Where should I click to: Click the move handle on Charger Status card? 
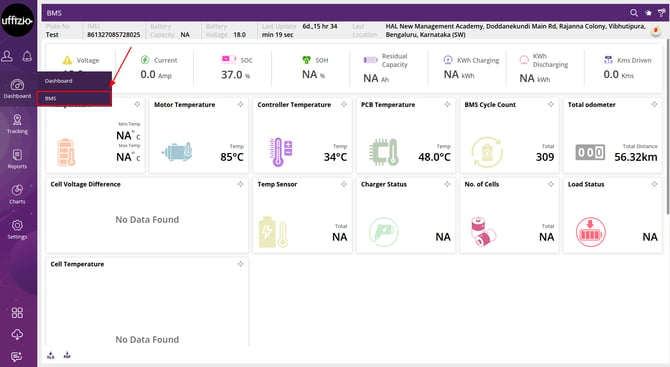447,184
